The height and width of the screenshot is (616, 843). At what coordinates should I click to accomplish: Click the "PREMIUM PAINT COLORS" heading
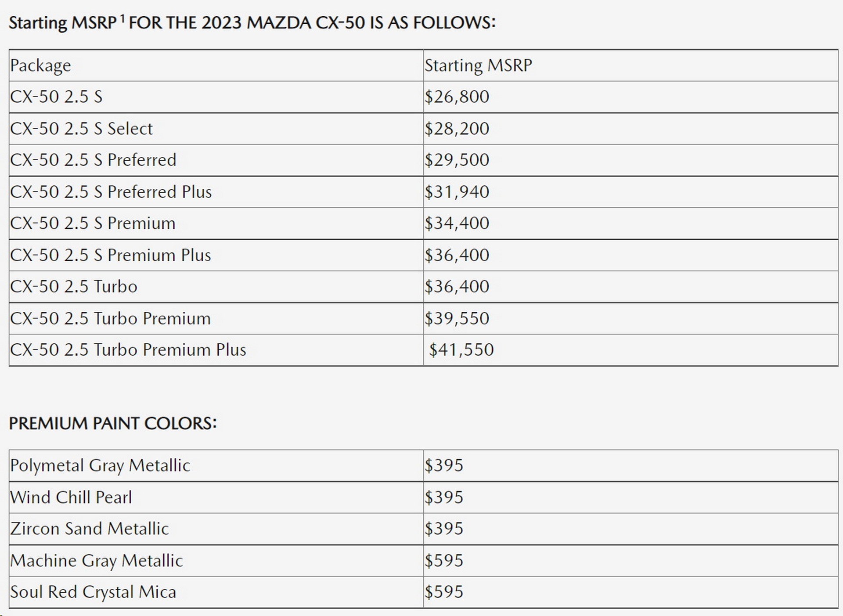click(113, 424)
